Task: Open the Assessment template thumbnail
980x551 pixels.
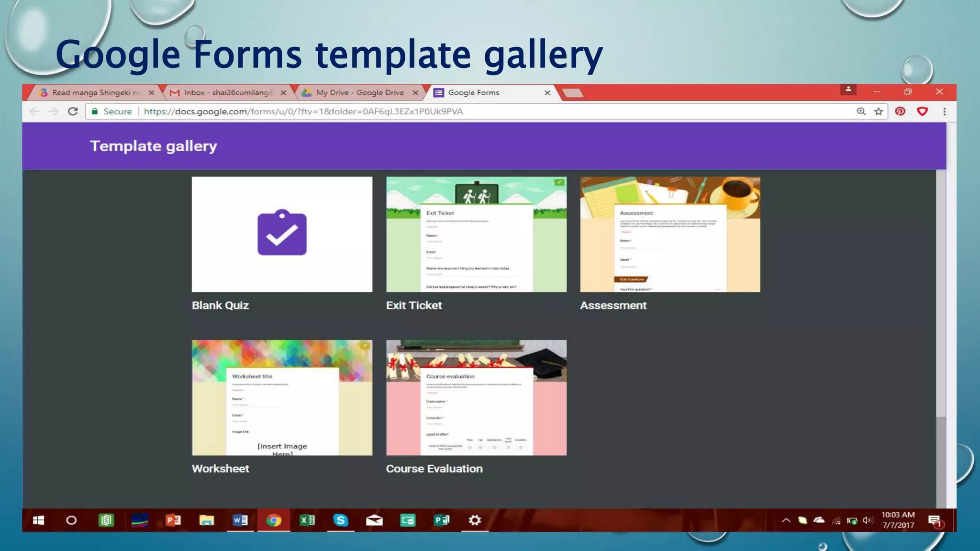Action: pos(670,234)
